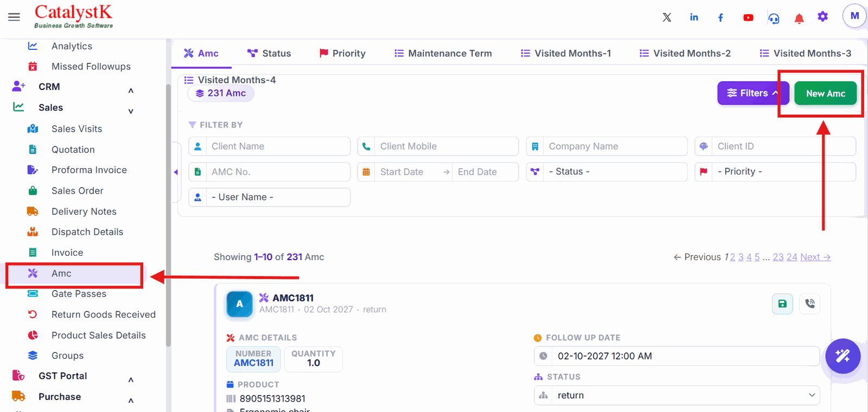Open the return status dropdown
This screenshot has height=412, width=868.
coord(676,395)
